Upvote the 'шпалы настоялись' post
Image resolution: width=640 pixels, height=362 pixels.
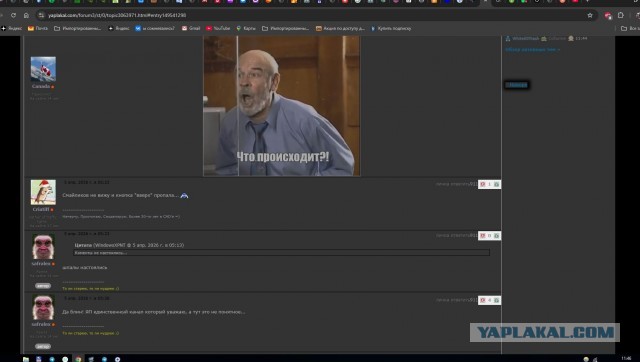click(497, 236)
